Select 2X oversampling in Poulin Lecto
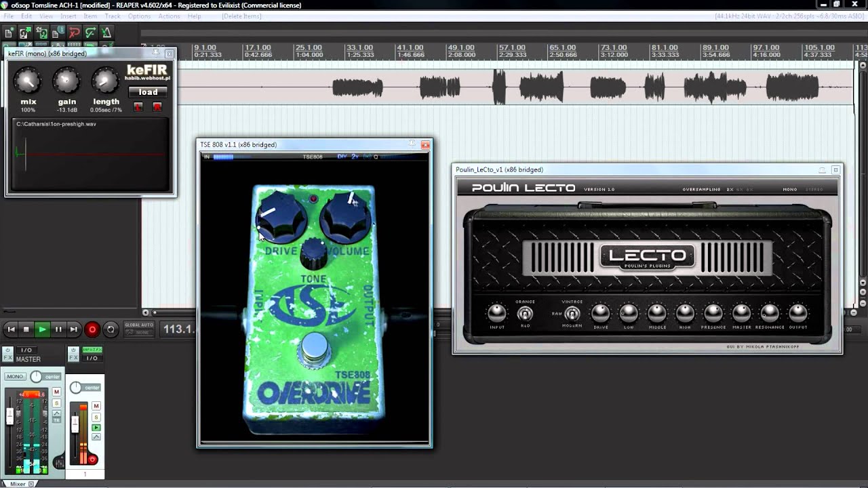 730,189
